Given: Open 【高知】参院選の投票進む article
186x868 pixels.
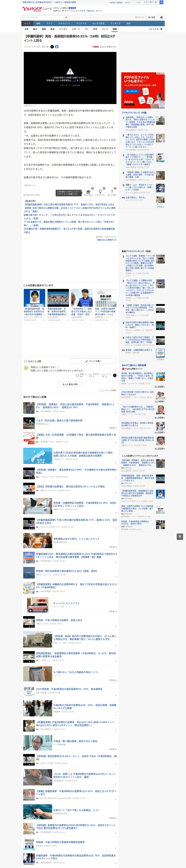Looking at the screenshot, I should (70, 486).
